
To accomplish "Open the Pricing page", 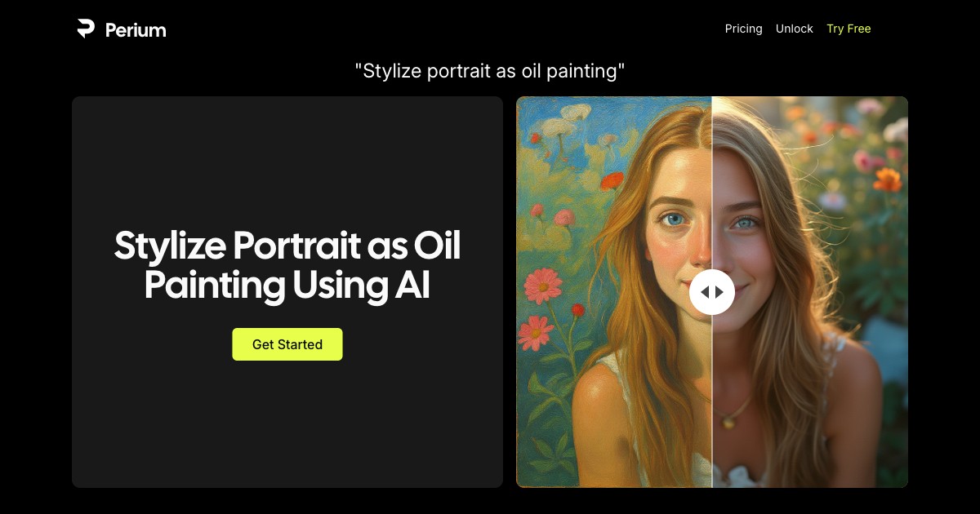I will [743, 29].
